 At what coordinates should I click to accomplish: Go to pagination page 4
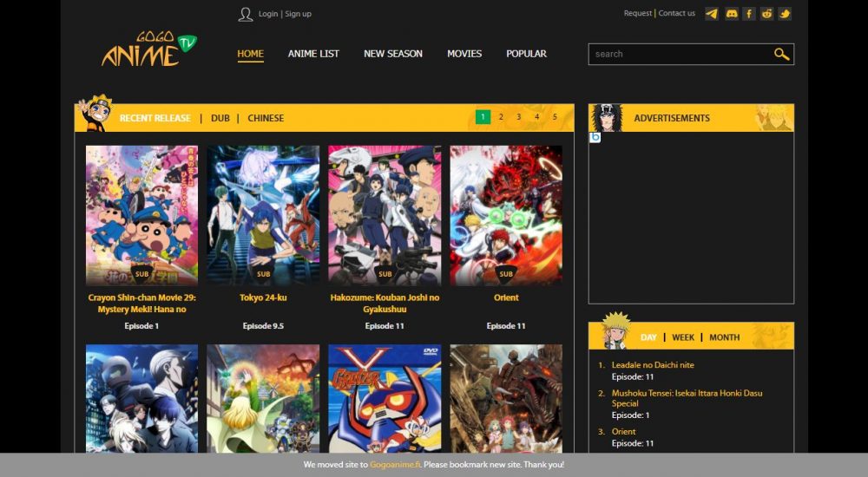pyautogui.click(x=536, y=117)
